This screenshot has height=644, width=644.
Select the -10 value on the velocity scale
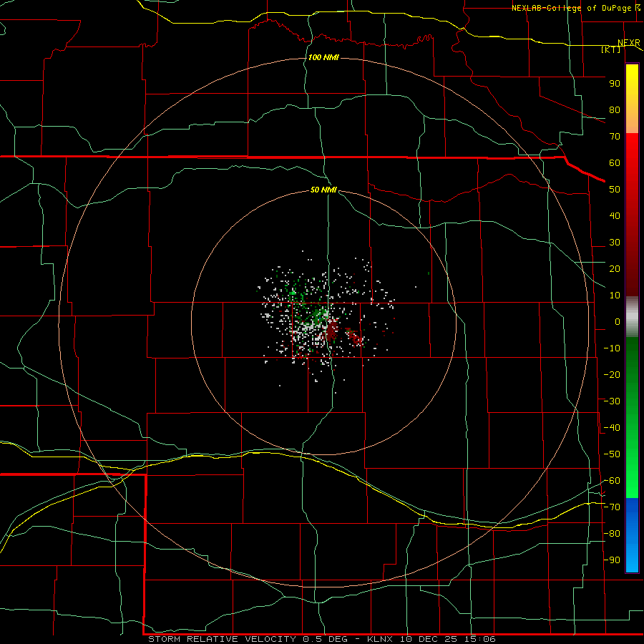point(612,348)
